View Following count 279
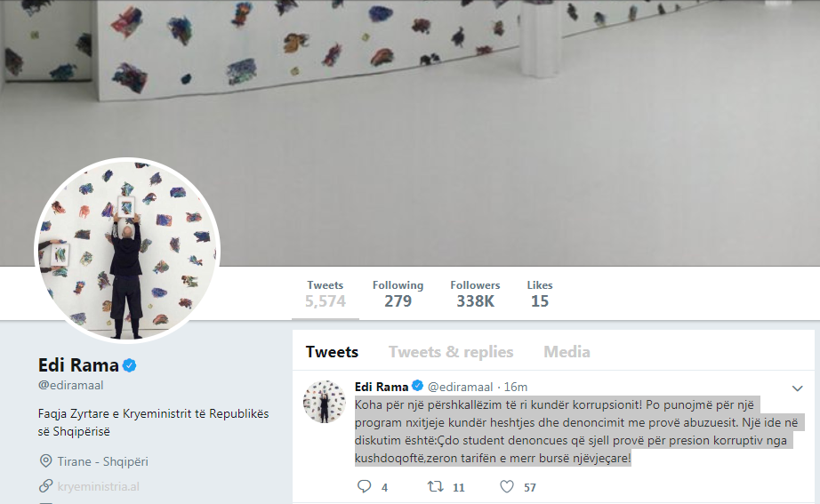Screen dimensions: 820x504 [x=398, y=294]
